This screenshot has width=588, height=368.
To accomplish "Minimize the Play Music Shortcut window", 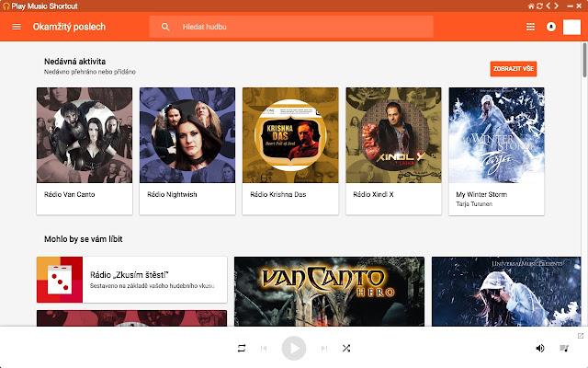I will click(570, 6).
